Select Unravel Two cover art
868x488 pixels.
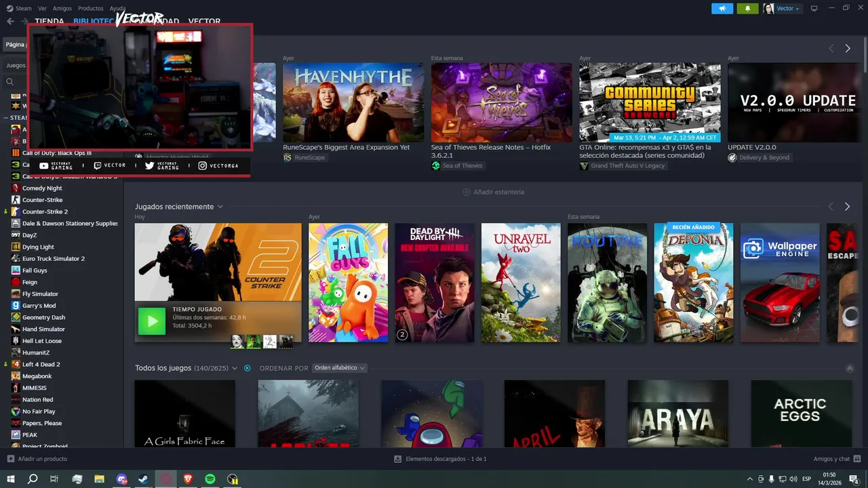[x=521, y=283]
